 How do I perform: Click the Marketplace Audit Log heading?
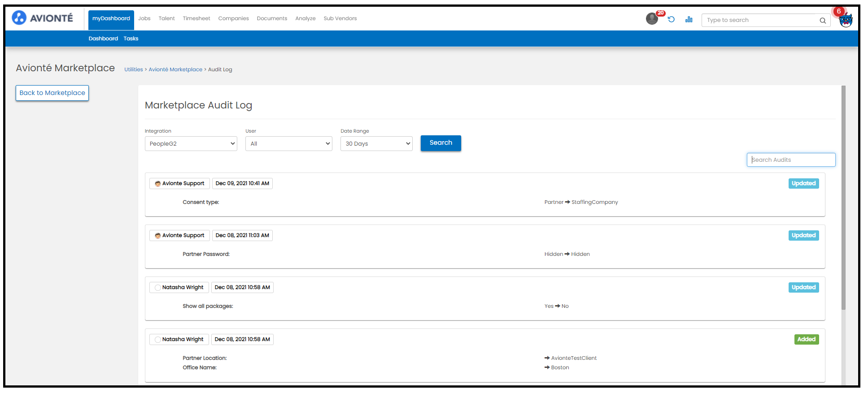pos(198,105)
